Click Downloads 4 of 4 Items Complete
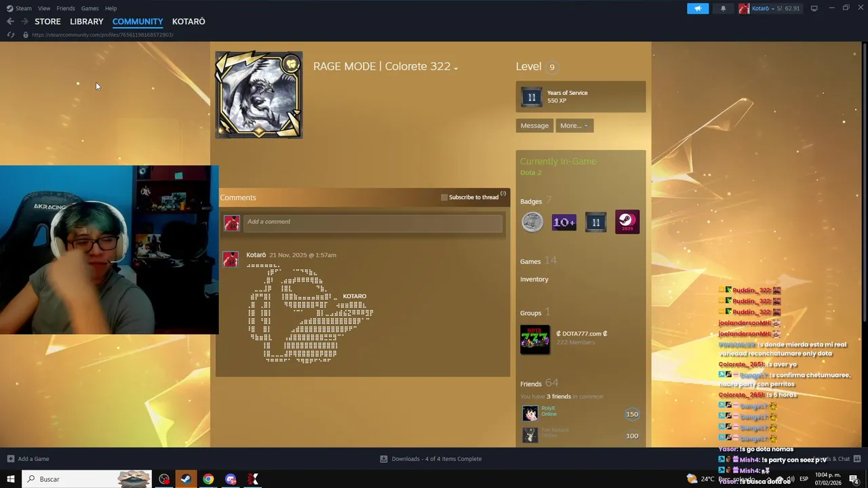 (x=437, y=459)
